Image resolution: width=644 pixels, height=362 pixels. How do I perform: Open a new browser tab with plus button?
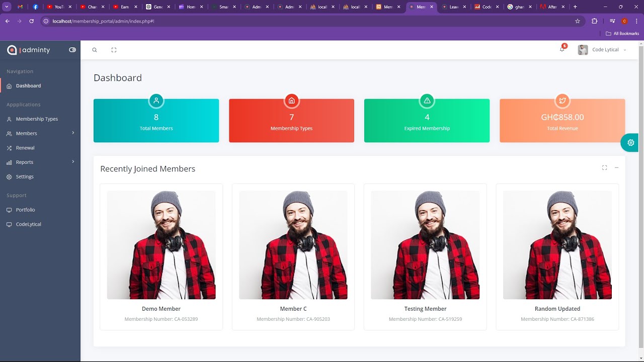click(x=575, y=7)
